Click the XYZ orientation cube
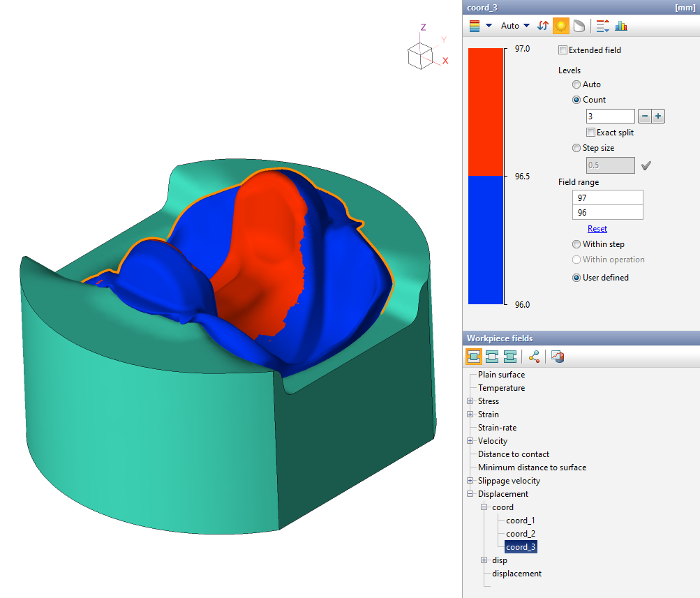Viewport: 700px width, 598px height. click(420, 56)
